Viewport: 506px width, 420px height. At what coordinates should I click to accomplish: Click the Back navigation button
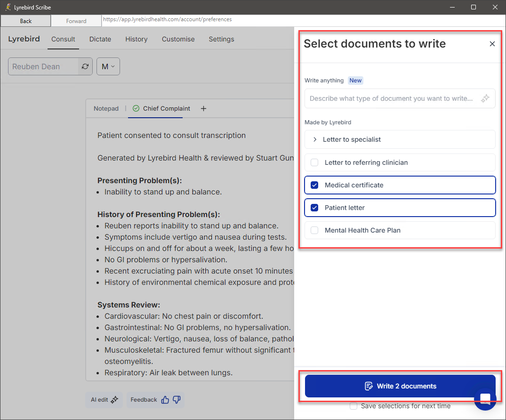click(26, 21)
